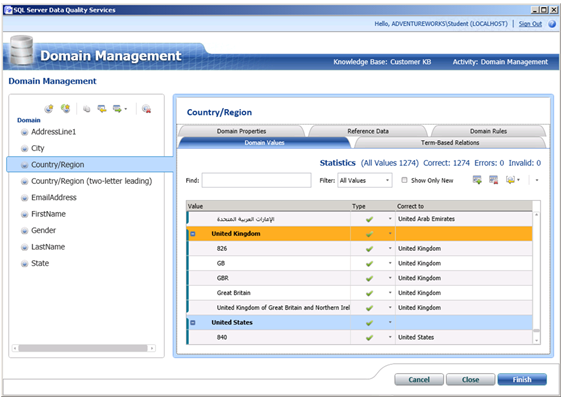The width and height of the screenshot is (563, 400).
Task: Open the Filter All Values dropdown
Action: click(365, 180)
